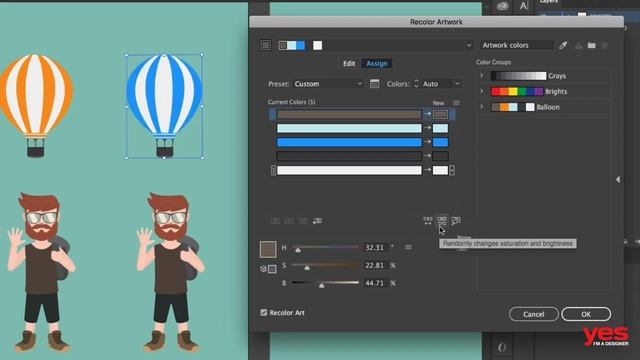The height and width of the screenshot is (360, 640).
Task: Collapse the Color Groups side panel arrow
Action: [x=618, y=179]
